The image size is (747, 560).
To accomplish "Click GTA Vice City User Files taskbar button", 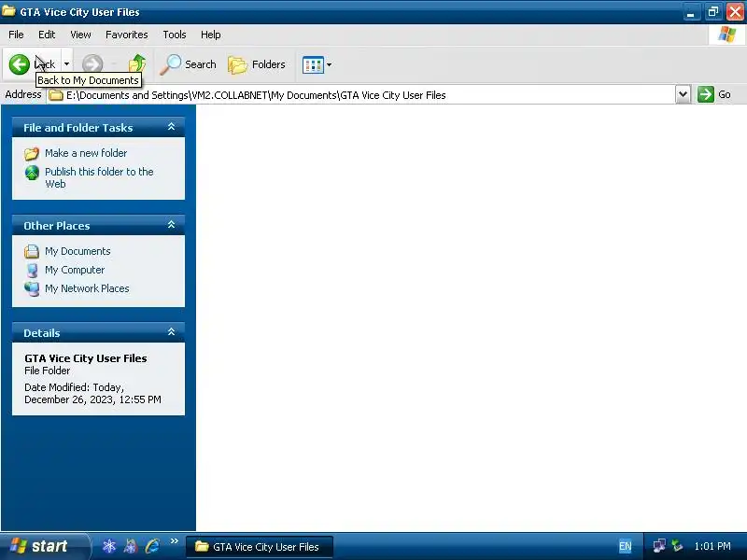I will (260, 547).
